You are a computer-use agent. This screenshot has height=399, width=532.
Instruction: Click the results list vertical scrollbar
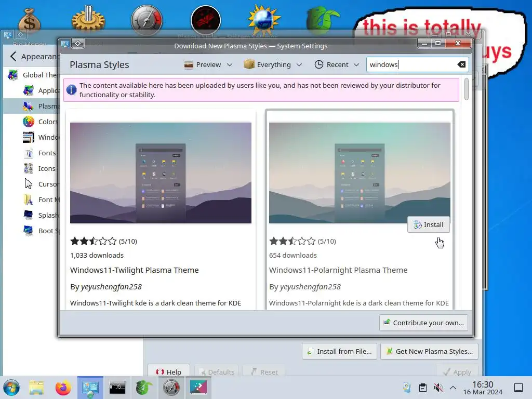click(467, 89)
